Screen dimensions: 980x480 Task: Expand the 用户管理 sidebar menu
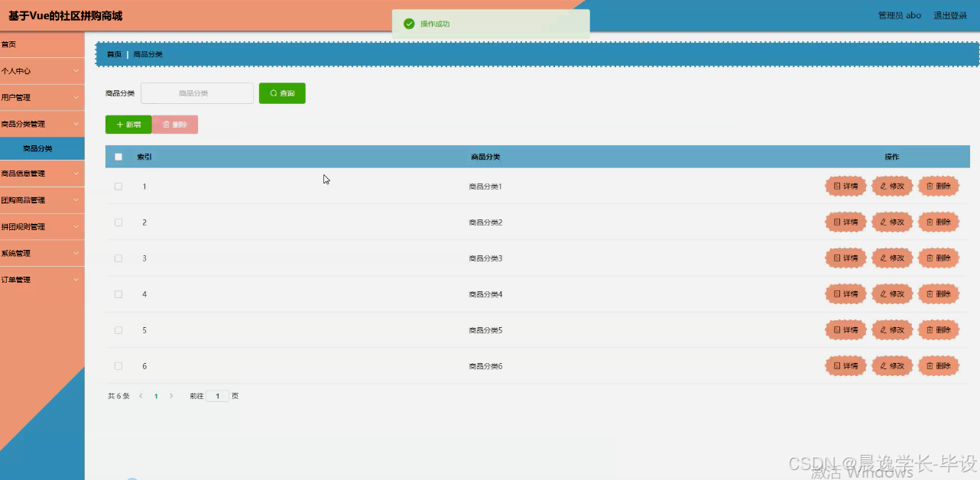tap(42, 97)
